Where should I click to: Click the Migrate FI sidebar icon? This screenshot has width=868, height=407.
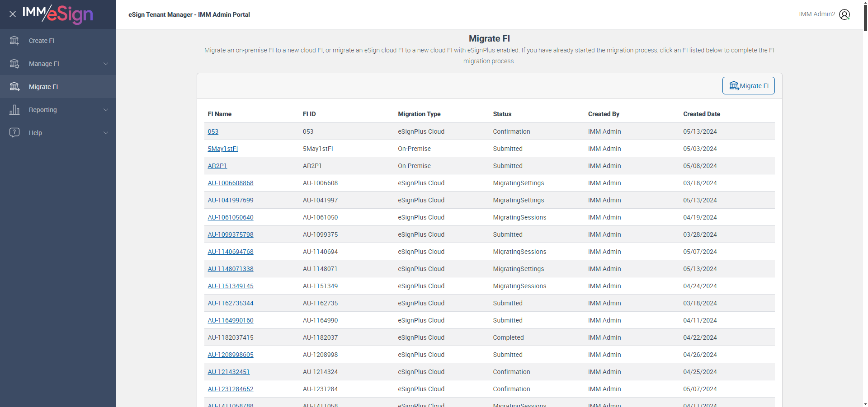point(14,87)
